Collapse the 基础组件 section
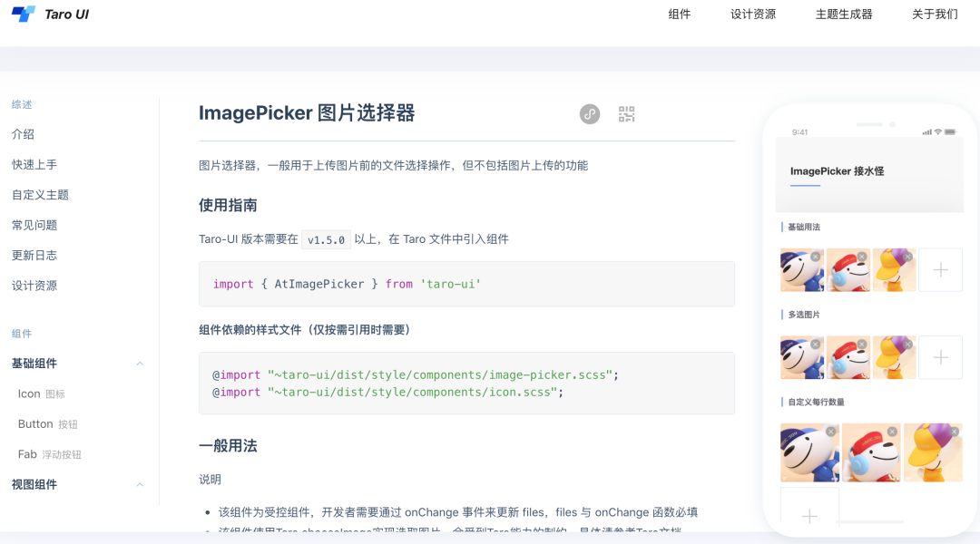 (140, 363)
